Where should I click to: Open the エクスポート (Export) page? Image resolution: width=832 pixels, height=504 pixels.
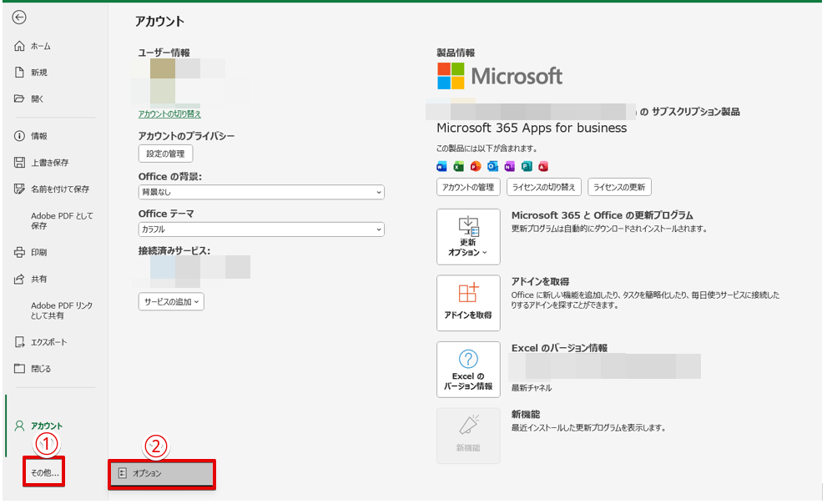pos(48,342)
